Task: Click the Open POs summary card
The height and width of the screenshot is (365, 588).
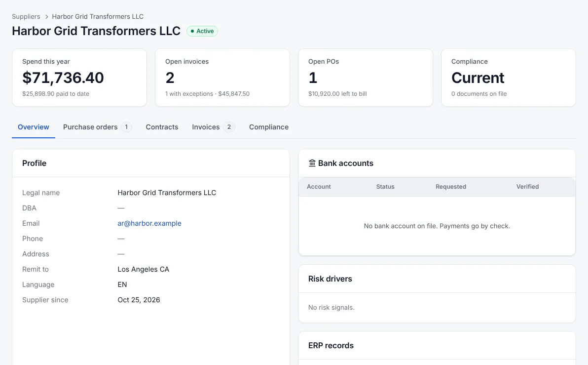Action: coord(366,78)
